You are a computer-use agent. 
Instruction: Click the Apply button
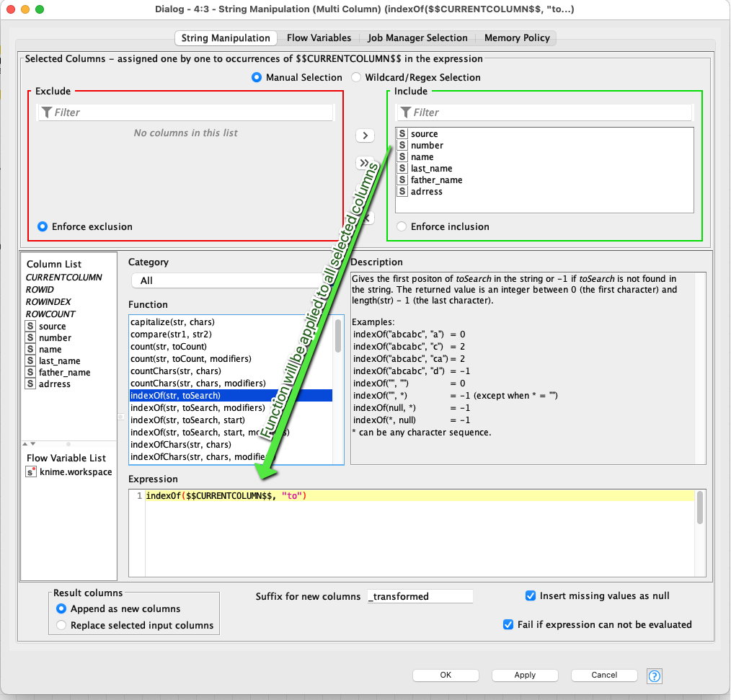[x=525, y=675]
